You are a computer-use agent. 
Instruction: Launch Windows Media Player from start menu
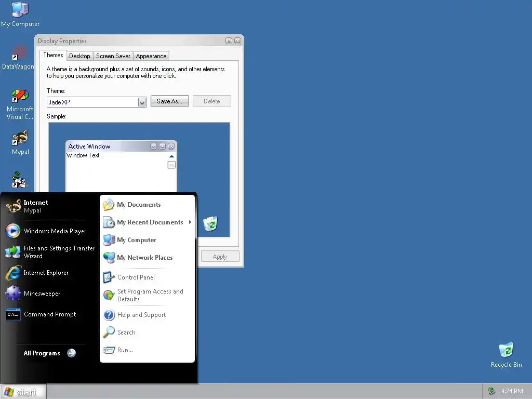[50, 231]
